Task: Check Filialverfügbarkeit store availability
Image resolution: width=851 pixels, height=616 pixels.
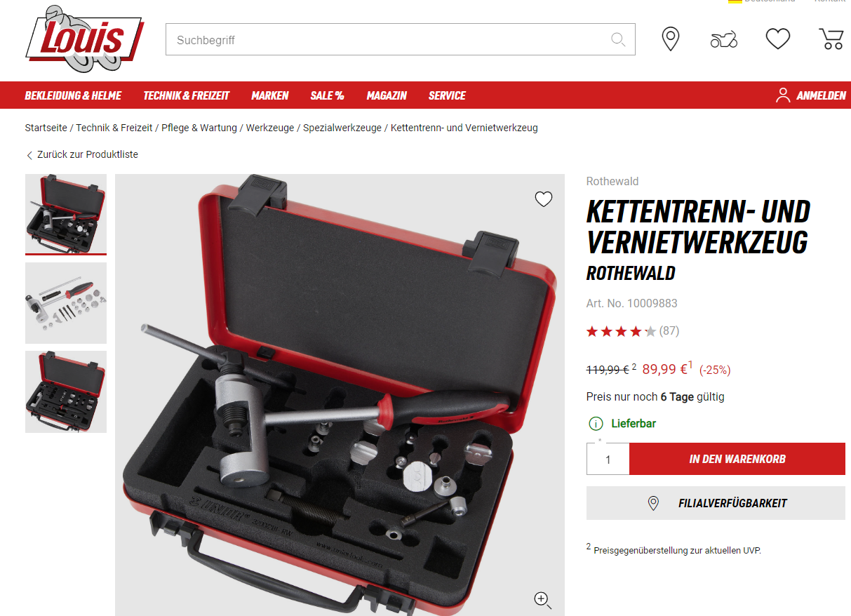Action: pyautogui.click(x=716, y=503)
